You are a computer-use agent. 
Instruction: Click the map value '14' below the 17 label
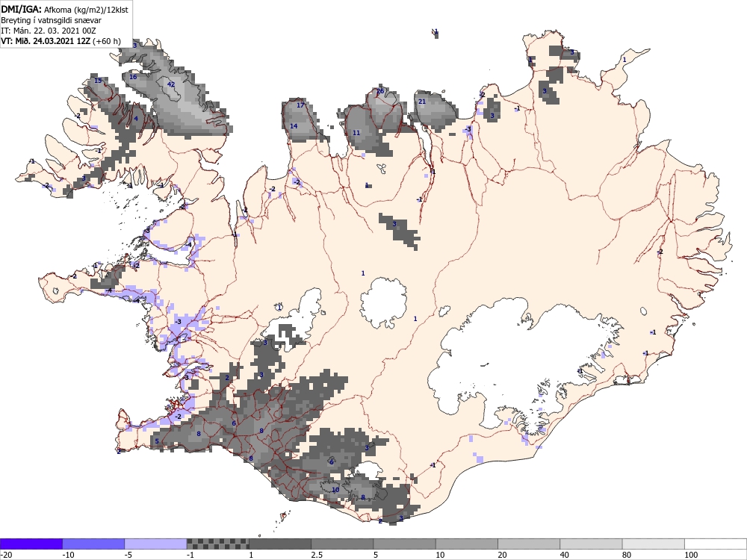pyautogui.click(x=294, y=125)
